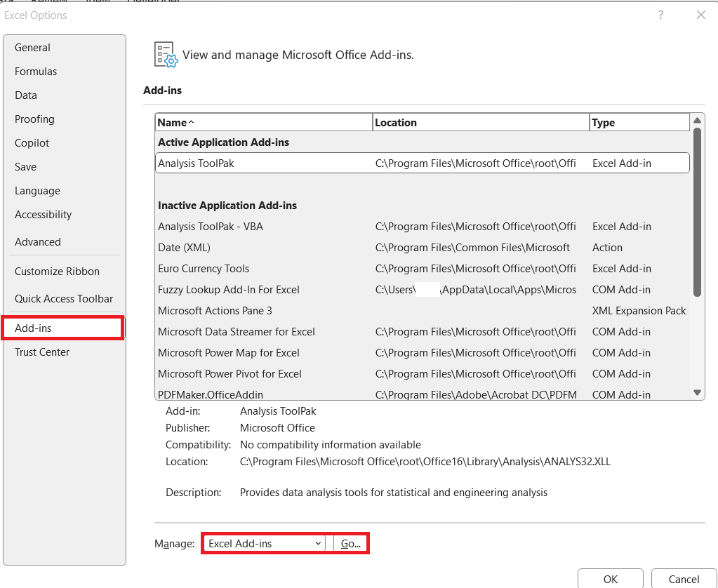This screenshot has width=718, height=588.
Task: Sort add-ins by Location column header
Action: click(481, 122)
